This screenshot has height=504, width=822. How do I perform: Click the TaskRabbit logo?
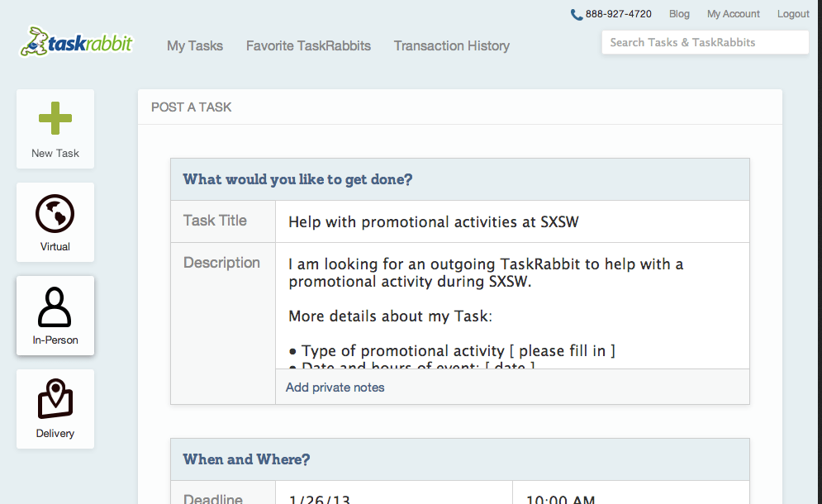coord(76,42)
